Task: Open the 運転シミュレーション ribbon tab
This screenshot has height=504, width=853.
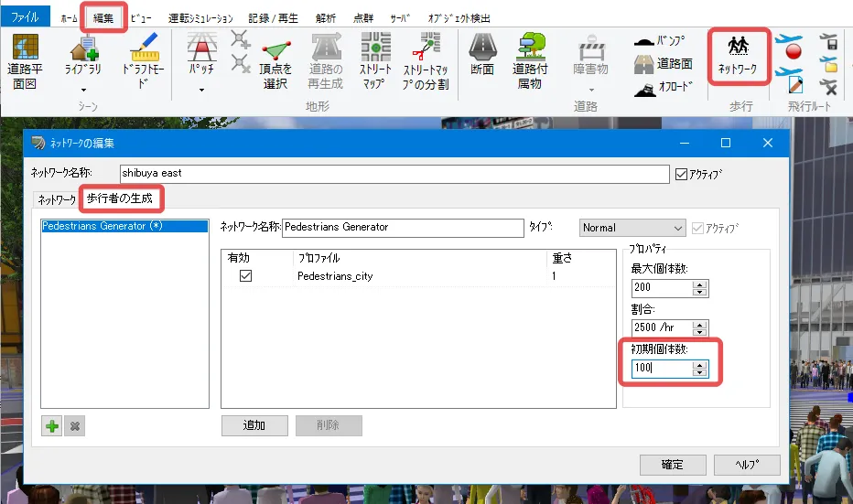Action: (201, 18)
